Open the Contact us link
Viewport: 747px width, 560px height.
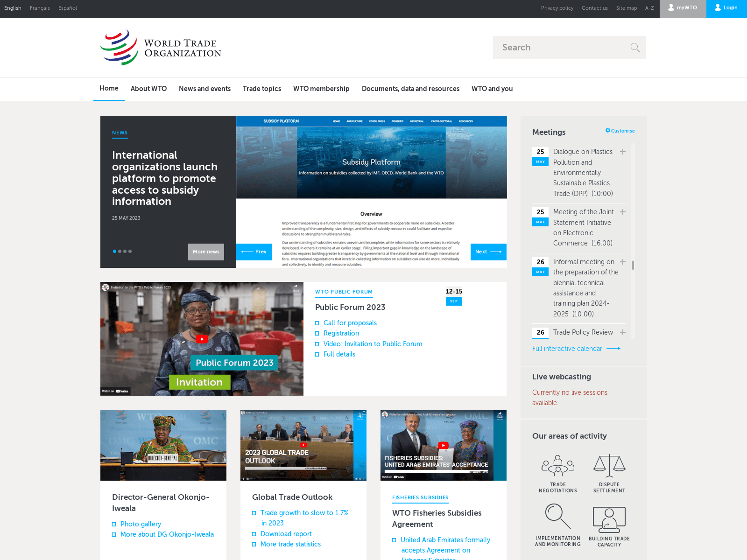(594, 8)
